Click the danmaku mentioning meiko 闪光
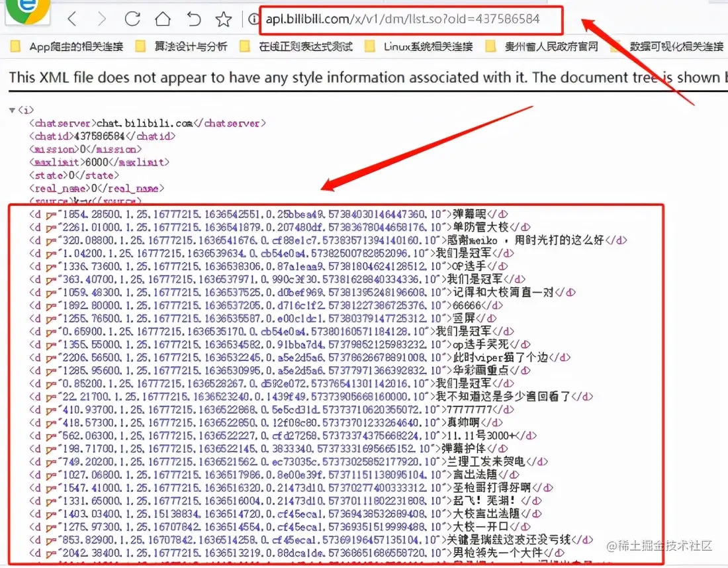This screenshot has width=728, height=568. (525, 240)
